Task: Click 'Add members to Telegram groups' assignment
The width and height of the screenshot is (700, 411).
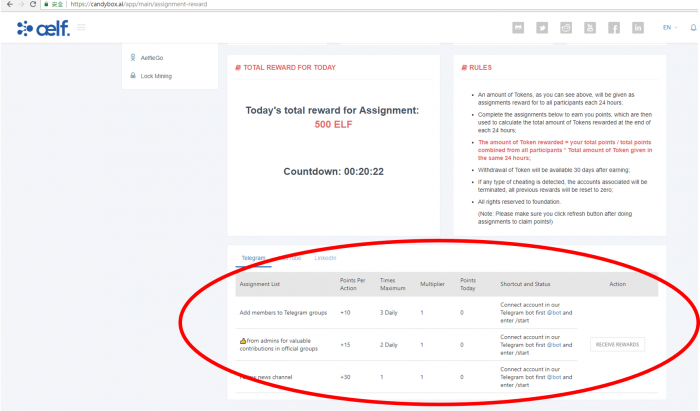Action: 283,313
